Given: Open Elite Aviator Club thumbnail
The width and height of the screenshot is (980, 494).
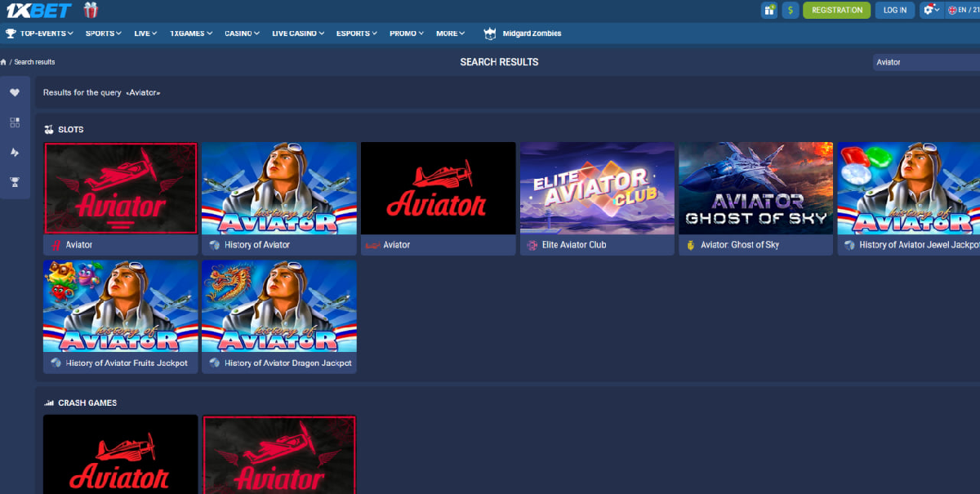Looking at the screenshot, I should pos(597,189).
